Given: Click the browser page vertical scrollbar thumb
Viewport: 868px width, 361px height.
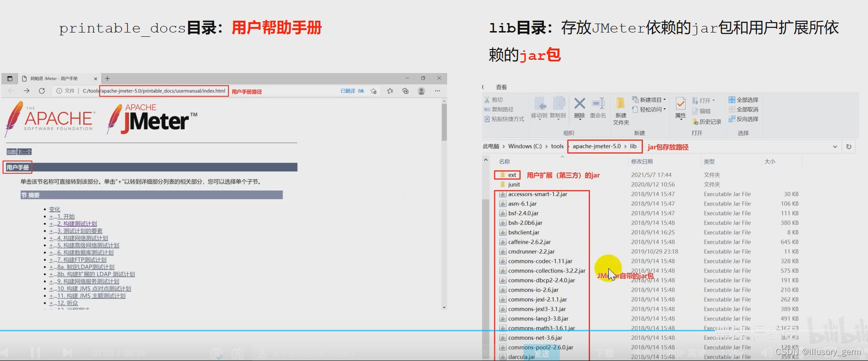Looking at the screenshot, I should (444, 123).
